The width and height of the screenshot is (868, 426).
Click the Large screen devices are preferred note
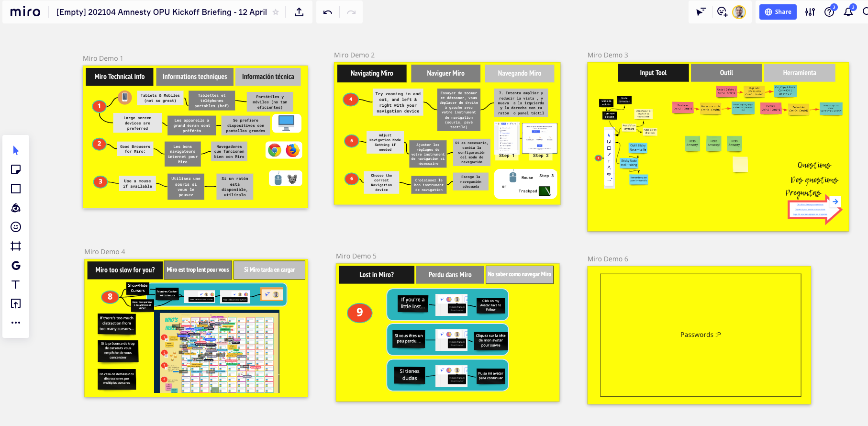click(137, 123)
